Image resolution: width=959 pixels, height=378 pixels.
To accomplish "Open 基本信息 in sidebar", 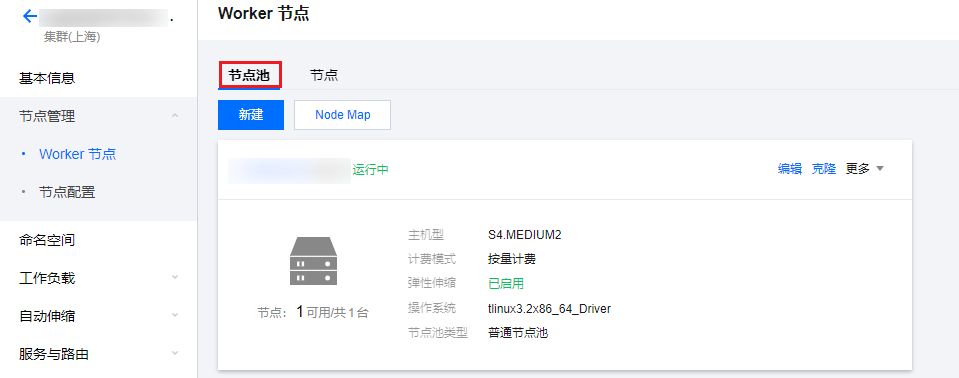I will coord(47,78).
